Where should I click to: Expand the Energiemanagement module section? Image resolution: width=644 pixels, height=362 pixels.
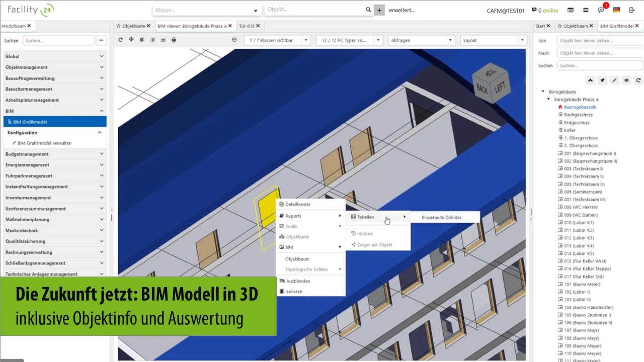pyautogui.click(x=55, y=165)
